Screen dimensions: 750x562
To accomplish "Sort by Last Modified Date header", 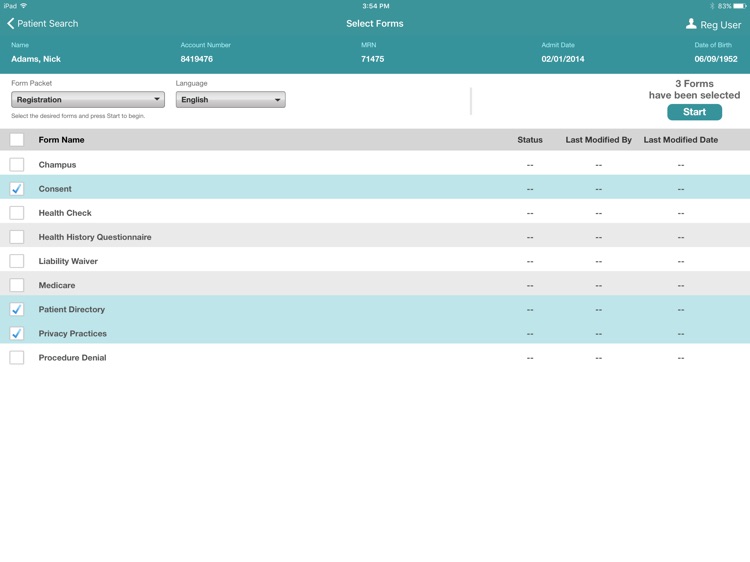I will click(681, 140).
